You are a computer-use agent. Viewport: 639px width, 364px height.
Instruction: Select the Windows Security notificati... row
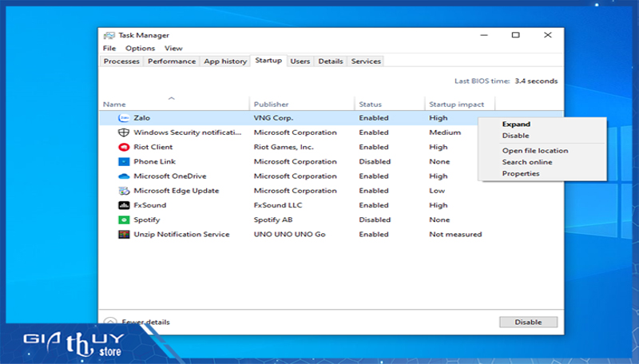tap(188, 133)
